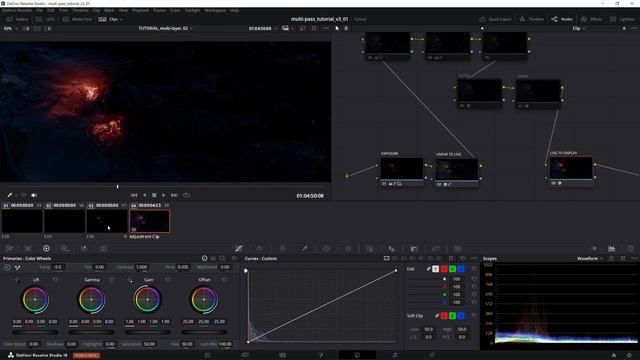Open the Color Match palette icon
The width and height of the screenshot is (640, 360).
click(28, 248)
